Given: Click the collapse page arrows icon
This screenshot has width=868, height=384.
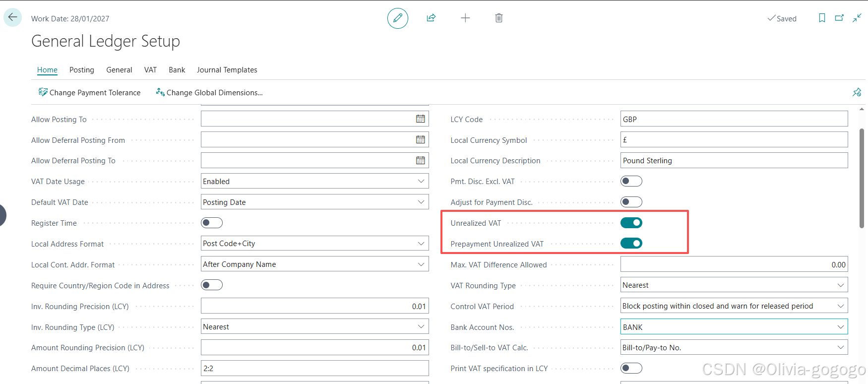Looking at the screenshot, I should 857,18.
